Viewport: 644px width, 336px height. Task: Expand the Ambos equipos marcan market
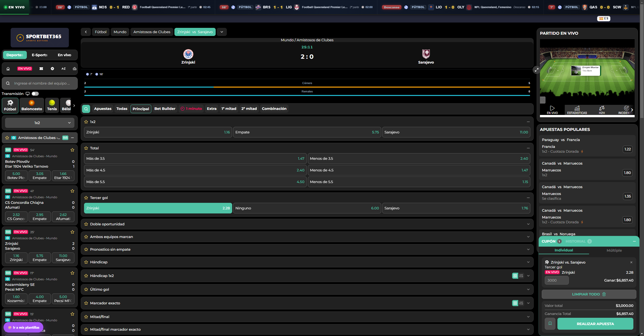[x=528, y=237]
